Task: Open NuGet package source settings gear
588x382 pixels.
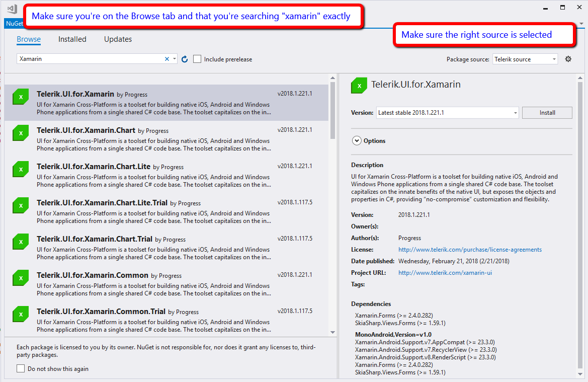Action: pyautogui.click(x=568, y=59)
